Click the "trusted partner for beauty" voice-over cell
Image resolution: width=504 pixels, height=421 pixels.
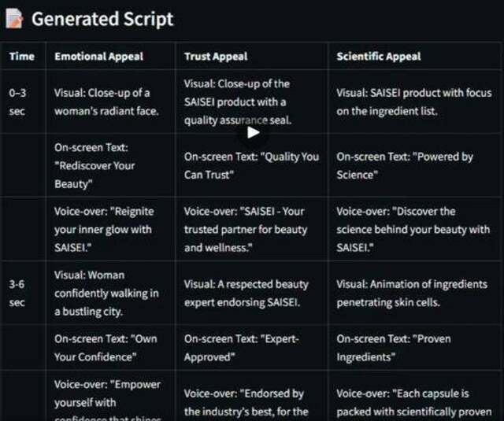click(x=252, y=229)
